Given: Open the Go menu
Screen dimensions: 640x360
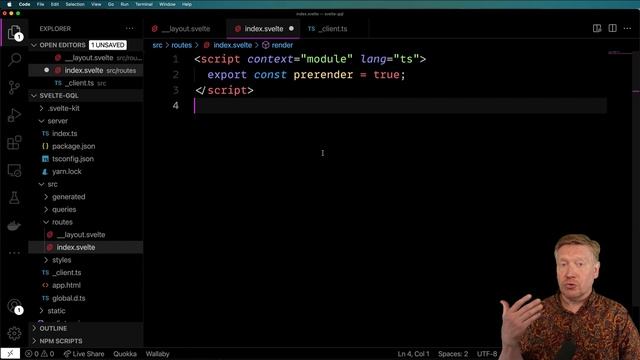Looking at the screenshot, I should [111, 4].
